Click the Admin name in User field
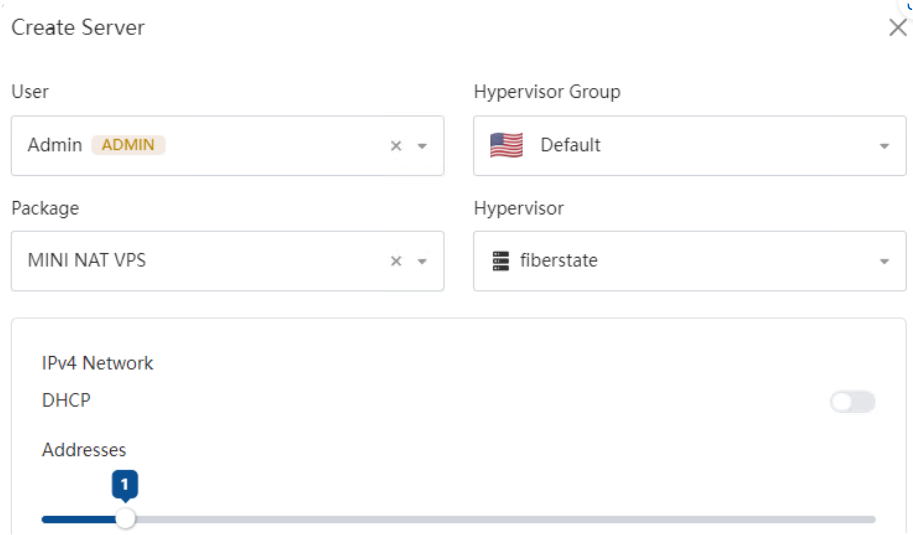The image size is (913, 535). (55, 144)
